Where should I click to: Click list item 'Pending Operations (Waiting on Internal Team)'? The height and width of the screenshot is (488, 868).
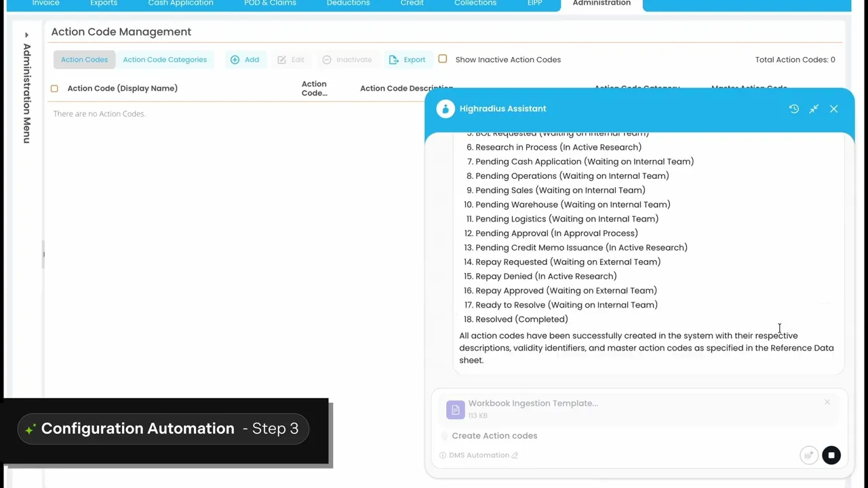click(x=572, y=176)
